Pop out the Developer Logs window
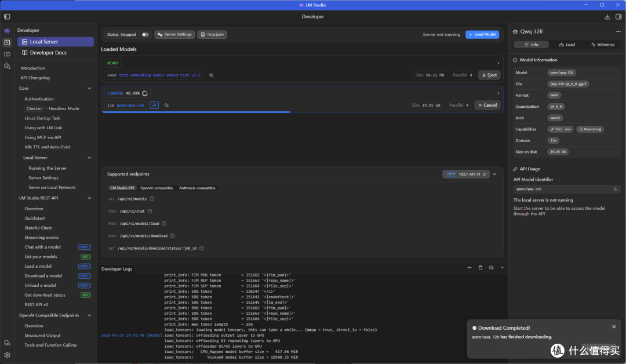 491,267
